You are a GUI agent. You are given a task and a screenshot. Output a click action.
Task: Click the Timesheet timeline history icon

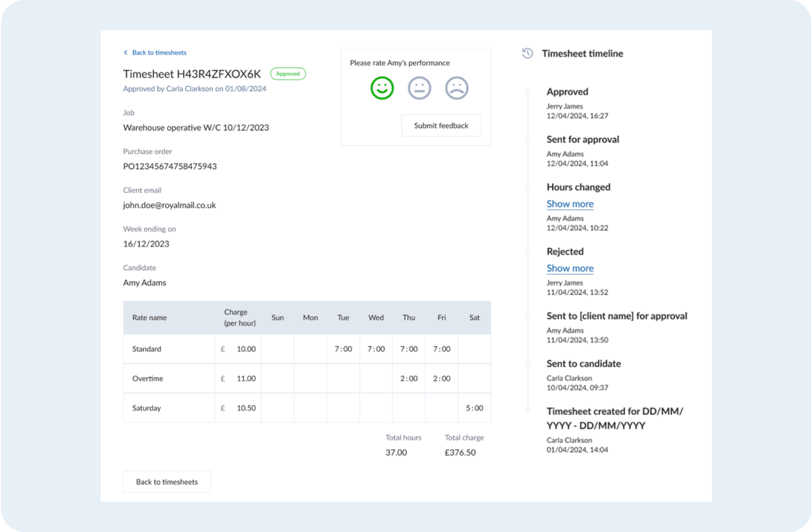tap(527, 53)
